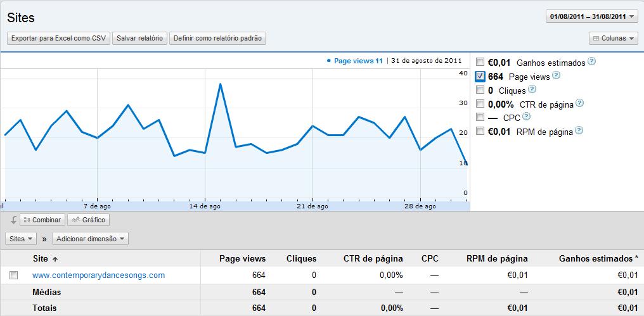Open the date range dropdown
644x316 pixels.
(x=592, y=16)
